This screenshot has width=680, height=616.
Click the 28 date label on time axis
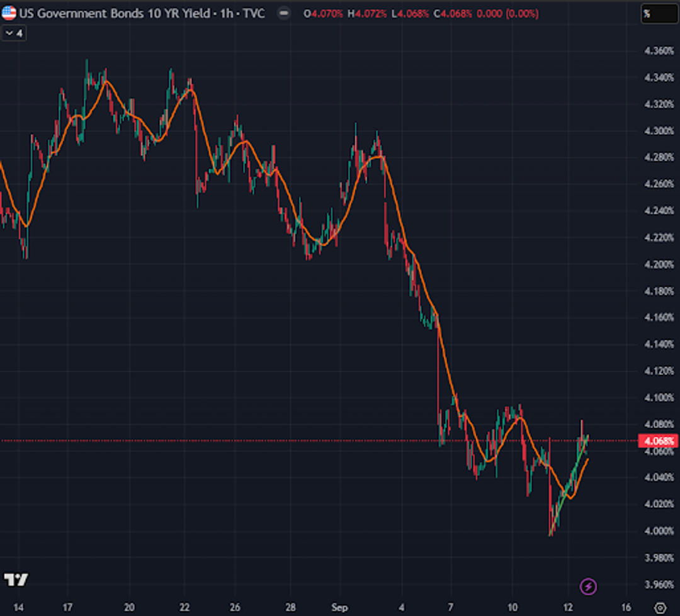[290, 607]
